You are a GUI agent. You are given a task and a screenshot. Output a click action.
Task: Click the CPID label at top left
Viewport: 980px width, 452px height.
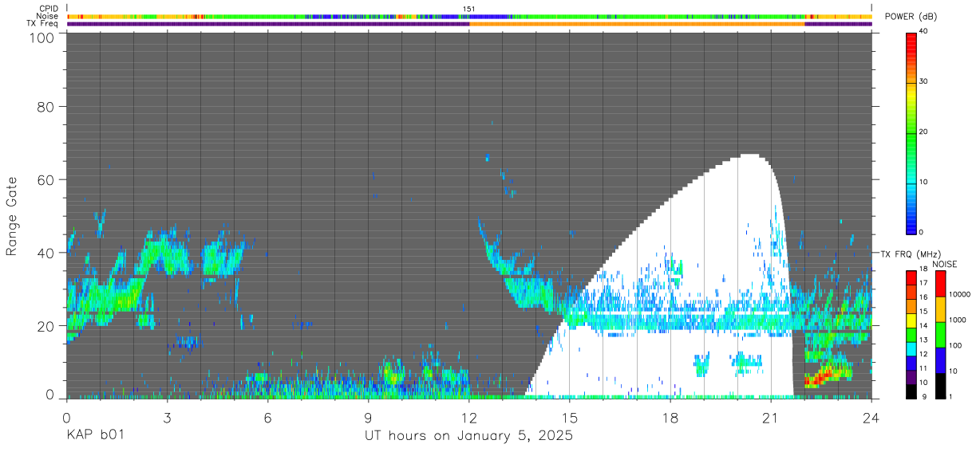click(x=49, y=9)
